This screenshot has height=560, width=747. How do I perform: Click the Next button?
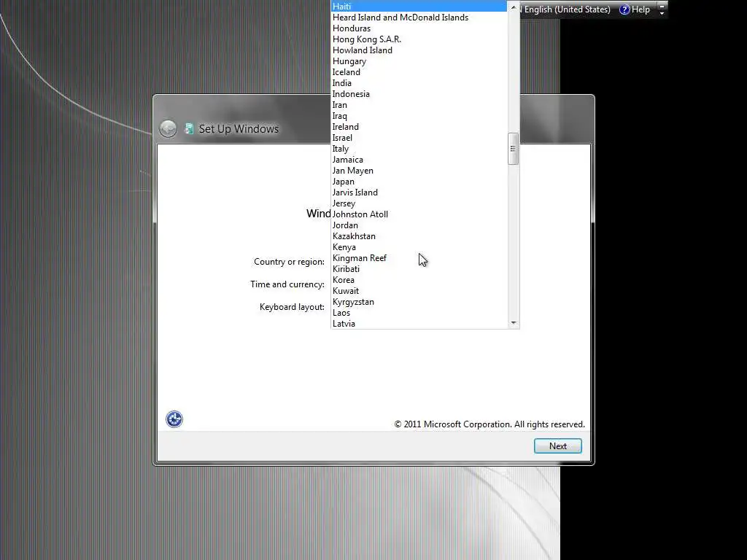click(558, 446)
